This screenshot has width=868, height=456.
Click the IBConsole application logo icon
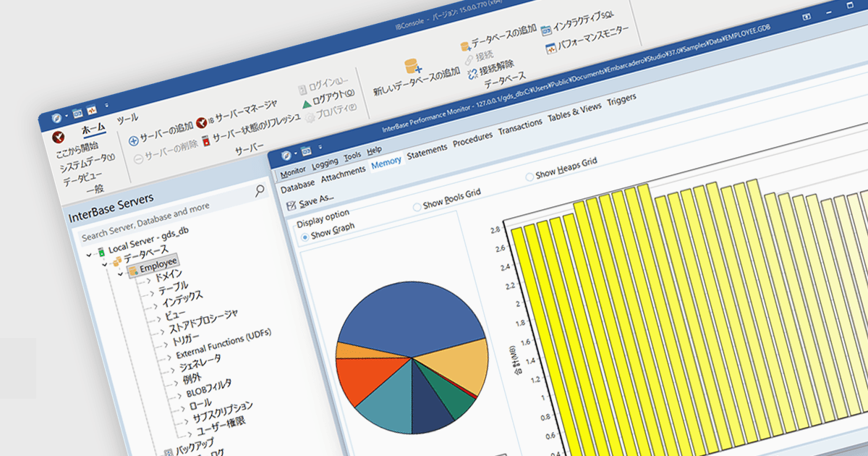point(56,117)
